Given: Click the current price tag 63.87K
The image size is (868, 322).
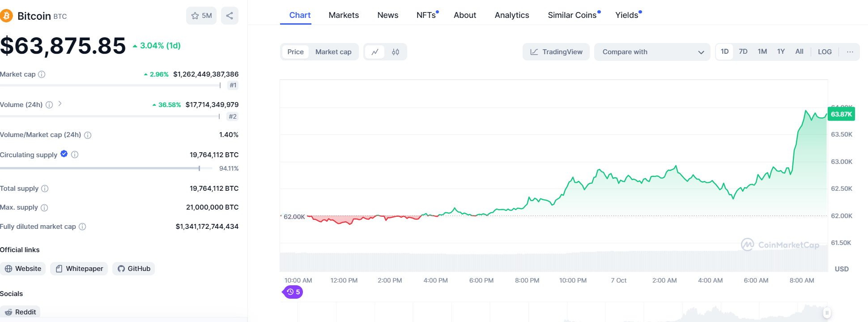Looking at the screenshot, I should (842, 114).
